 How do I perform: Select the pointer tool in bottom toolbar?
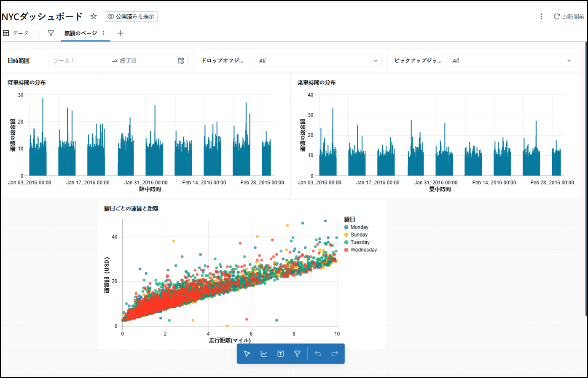(x=247, y=354)
